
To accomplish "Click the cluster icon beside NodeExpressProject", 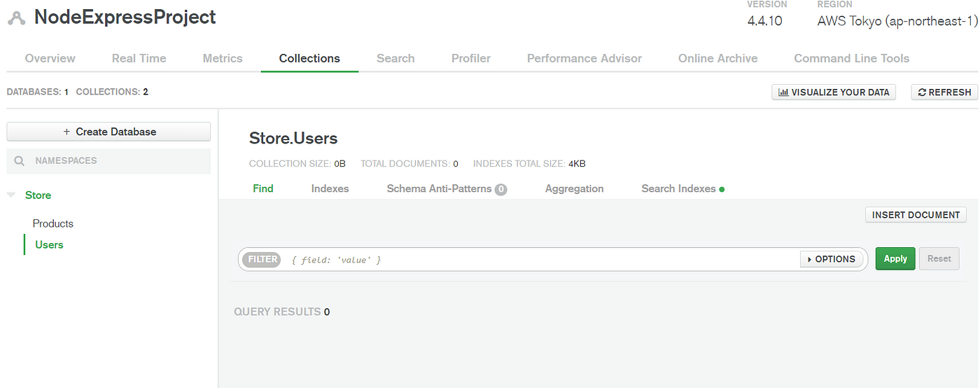I will [17, 18].
